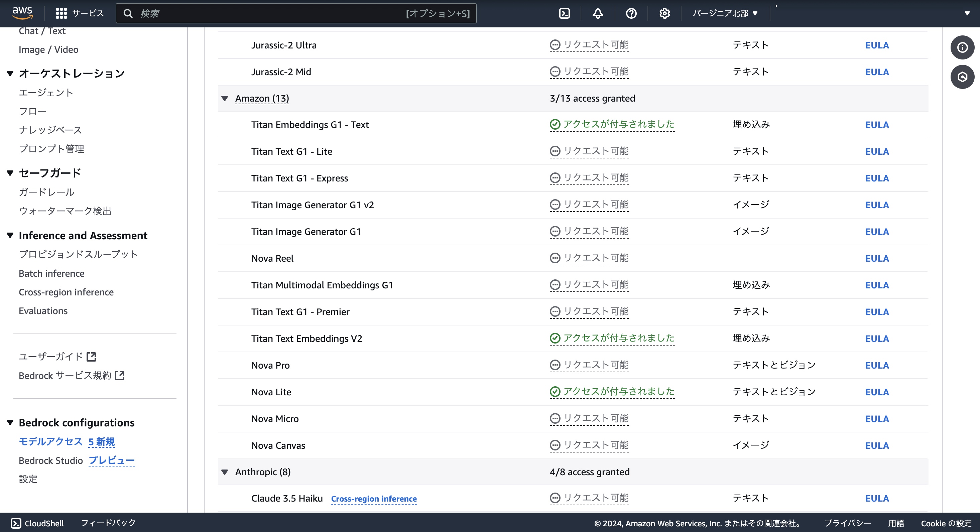Select エージェント in the sidebar

pos(46,92)
